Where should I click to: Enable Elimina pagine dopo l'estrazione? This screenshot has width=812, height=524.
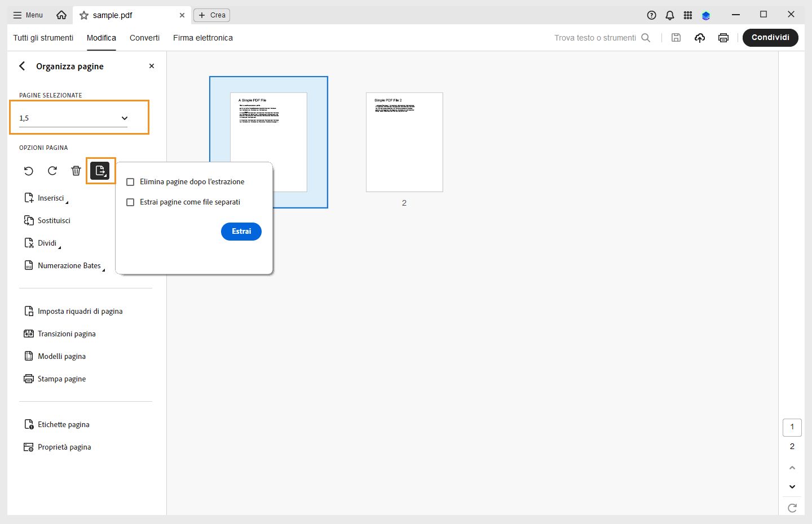click(130, 181)
